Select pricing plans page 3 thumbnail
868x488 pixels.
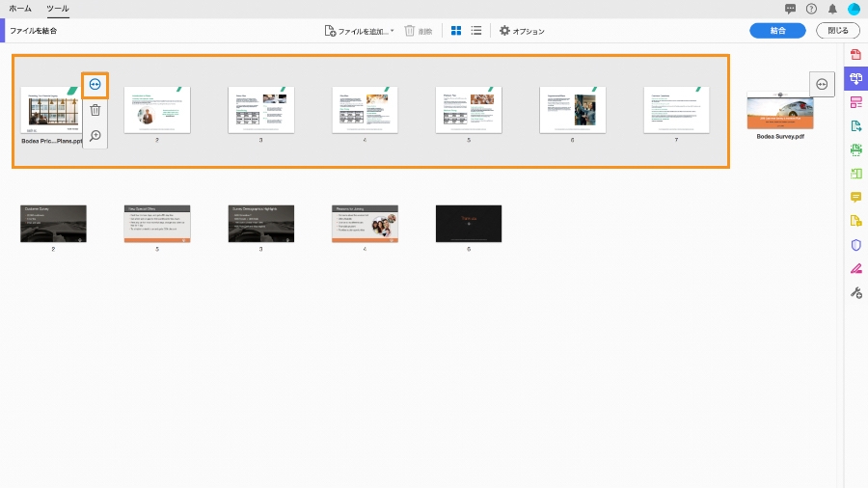260,110
